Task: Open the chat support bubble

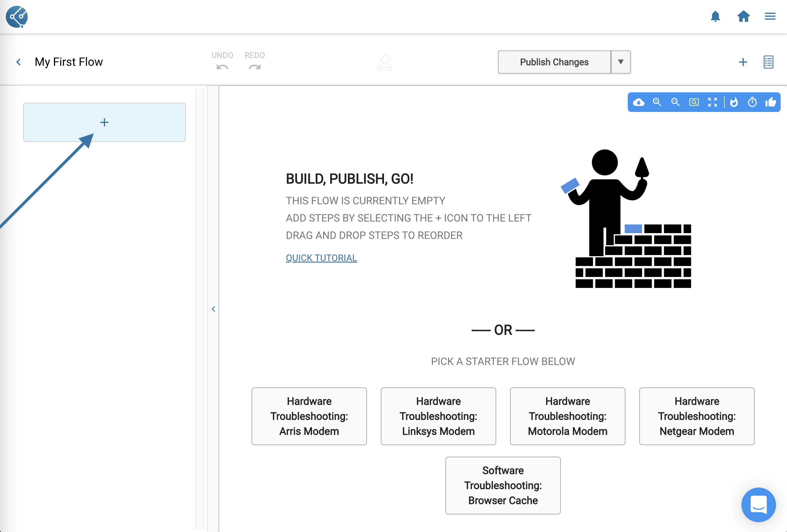Action: point(758,505)
